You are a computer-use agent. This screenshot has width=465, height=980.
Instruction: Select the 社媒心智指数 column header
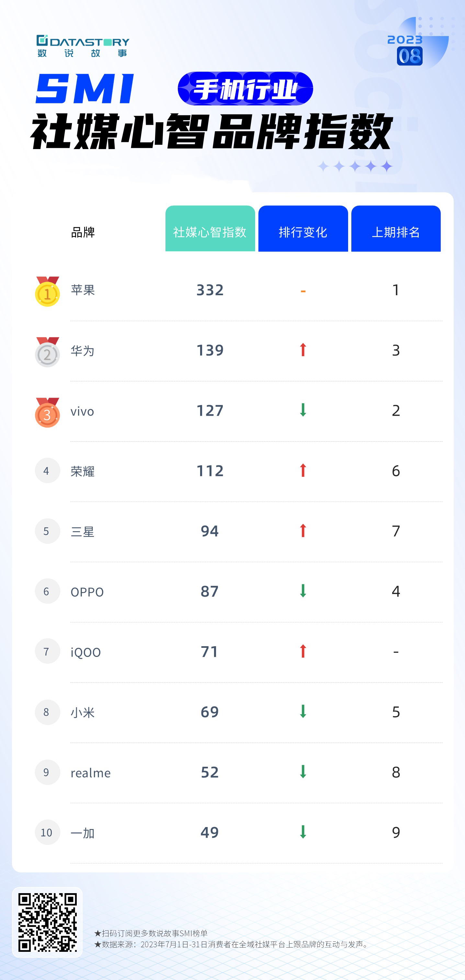[210, 229]
